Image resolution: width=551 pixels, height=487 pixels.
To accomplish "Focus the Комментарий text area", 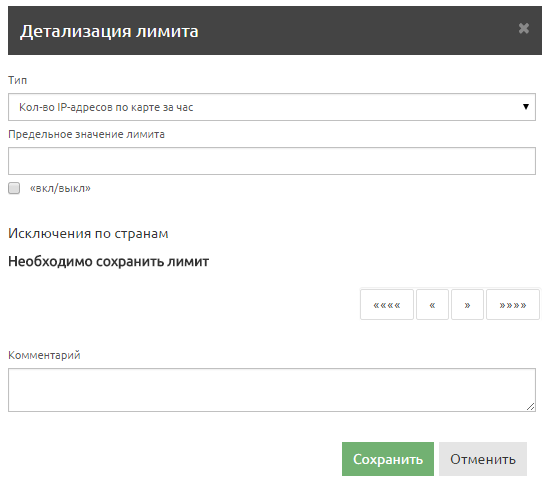I will click(x=272, y=390).
